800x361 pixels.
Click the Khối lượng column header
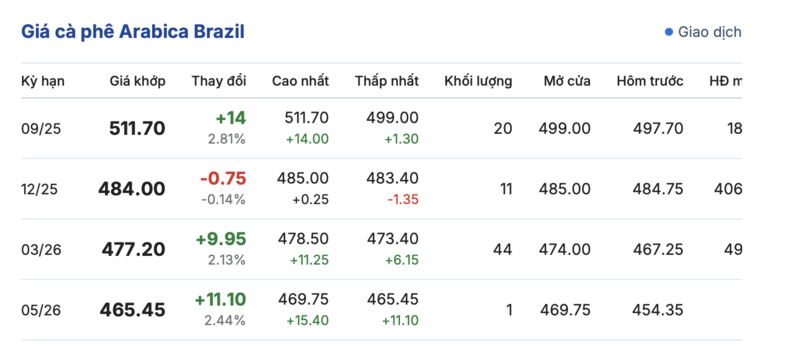tap(478, 81)
